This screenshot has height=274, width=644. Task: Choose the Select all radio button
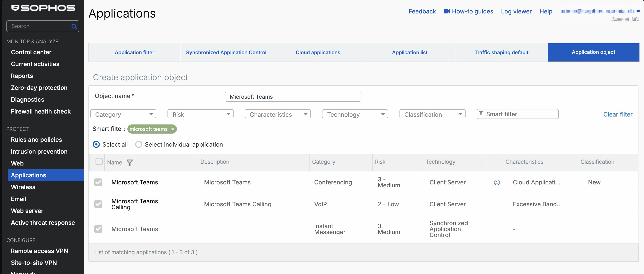[96, 145]
